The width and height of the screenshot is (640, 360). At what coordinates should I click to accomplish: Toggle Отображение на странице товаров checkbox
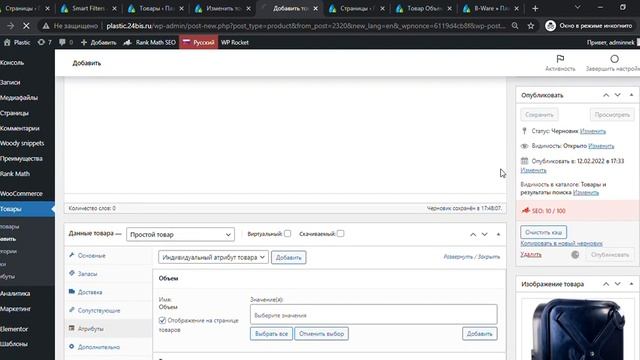[162, 320]
